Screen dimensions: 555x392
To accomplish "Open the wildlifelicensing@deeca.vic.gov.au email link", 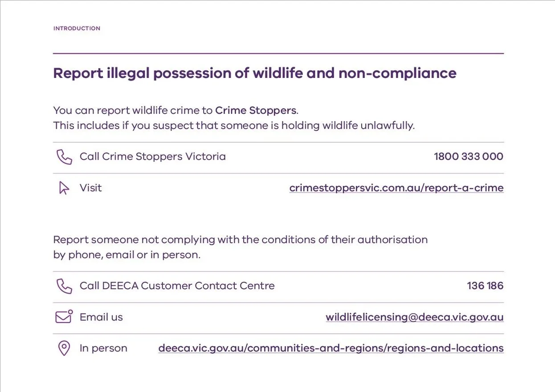I will coord(415,317).
